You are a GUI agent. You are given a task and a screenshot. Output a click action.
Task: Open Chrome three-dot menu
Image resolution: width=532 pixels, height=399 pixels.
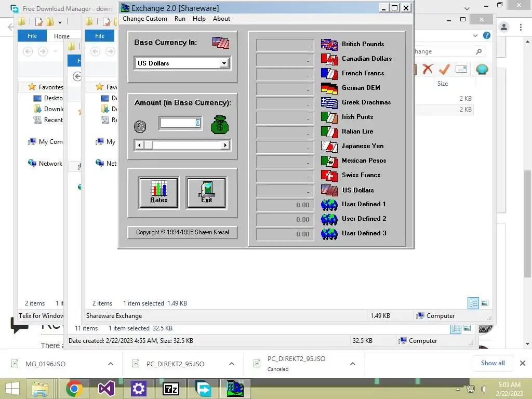[521, 27]
